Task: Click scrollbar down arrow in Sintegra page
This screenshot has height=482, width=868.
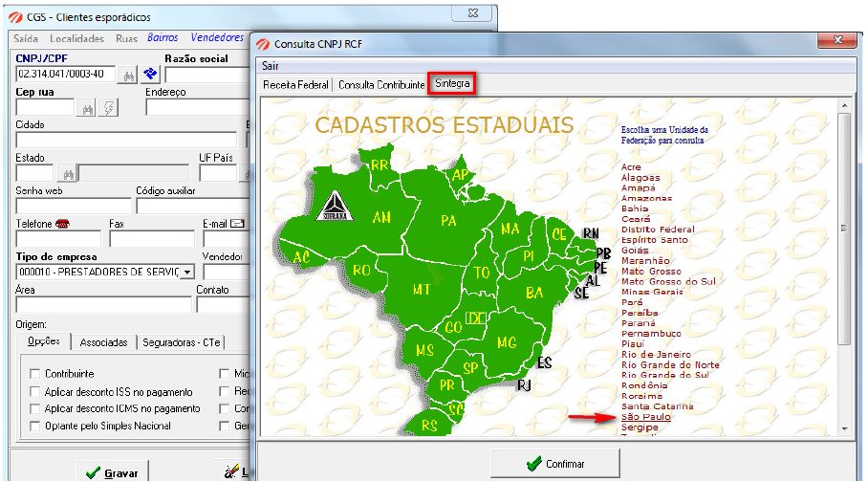Action: click(845, 428)
